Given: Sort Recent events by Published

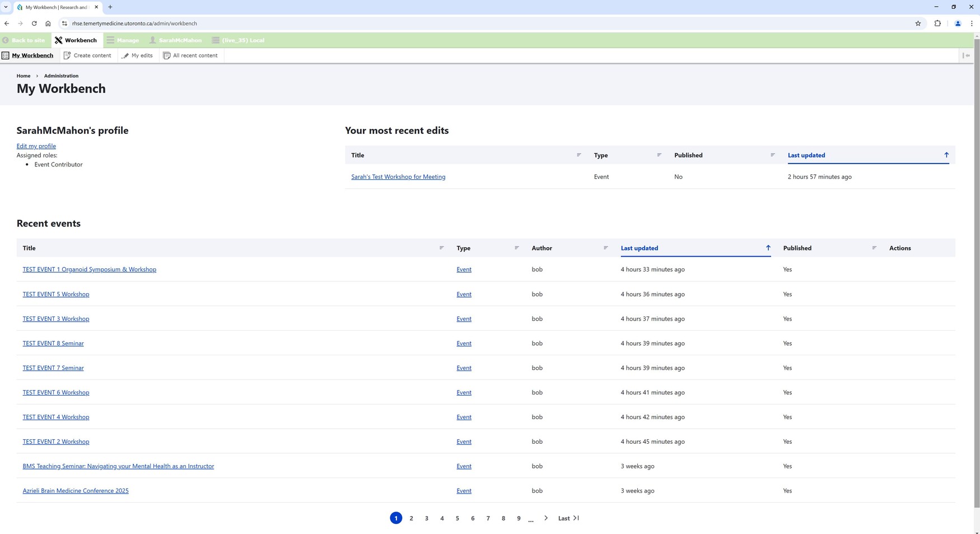Looking at the screenshot, I should tap(830, 248).
